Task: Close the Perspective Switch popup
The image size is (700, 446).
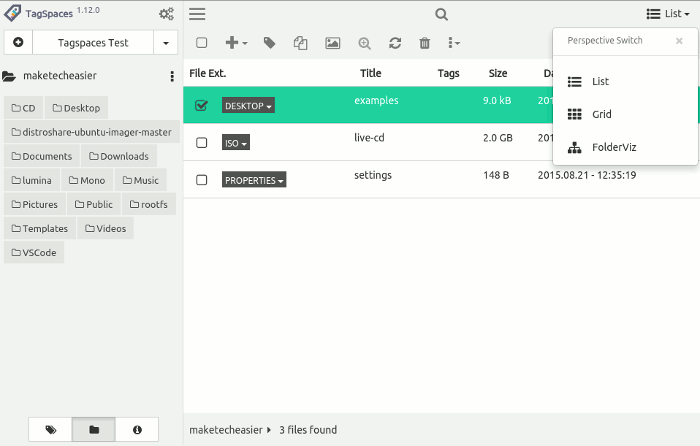Action: click(679, 41)
